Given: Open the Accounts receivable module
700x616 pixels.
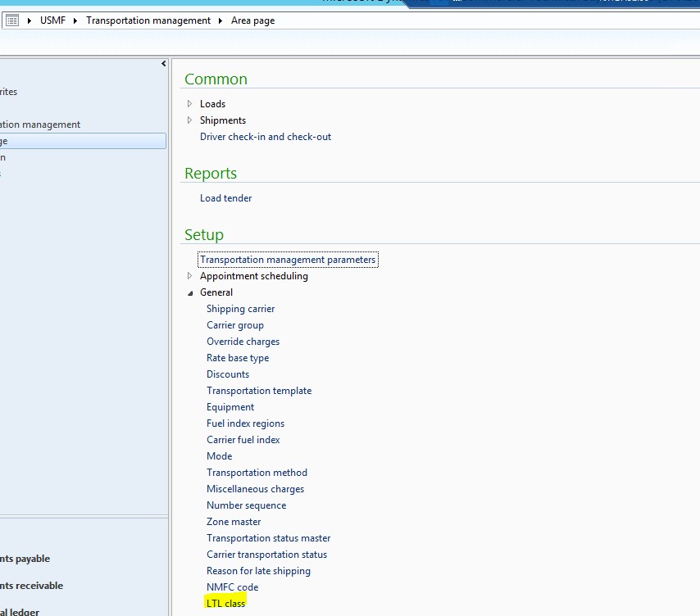Looking at the screenshot, I should click(31, 586).
